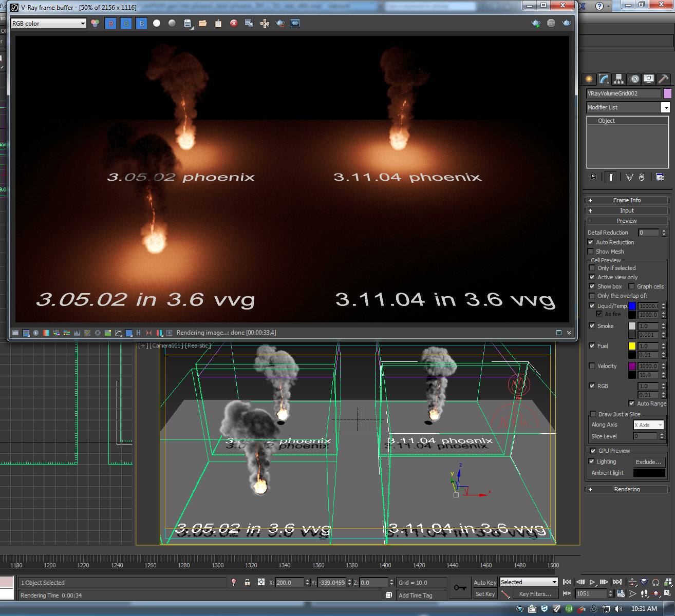
Task: Expand the frame buffer status bar chevron
Action: [x=569, y=333]
